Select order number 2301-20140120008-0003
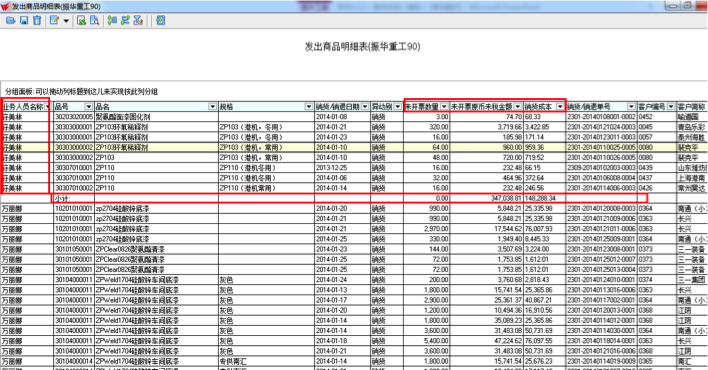The height and width of the screenshot is (370, 708). pyautogui.click(x=601, y=208)
